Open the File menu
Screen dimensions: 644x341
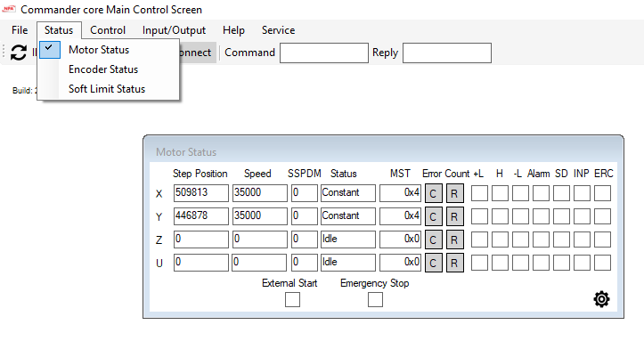[20, 30]
